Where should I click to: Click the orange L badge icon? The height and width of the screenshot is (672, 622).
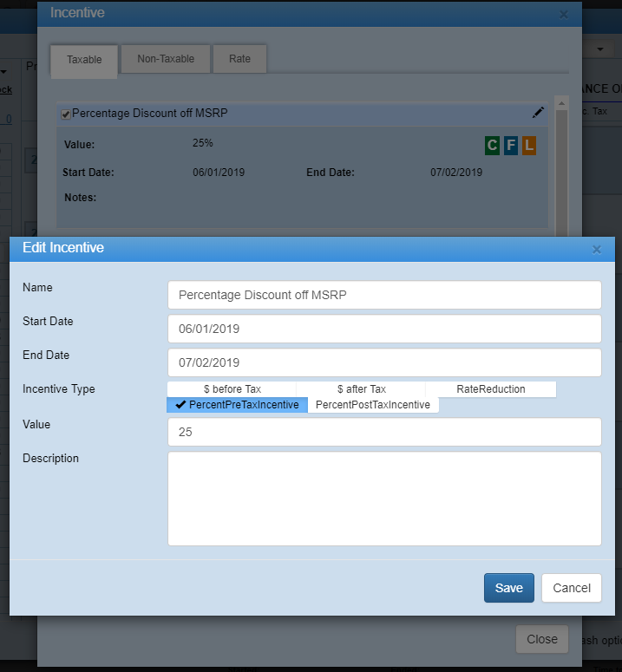pos(528,145)
